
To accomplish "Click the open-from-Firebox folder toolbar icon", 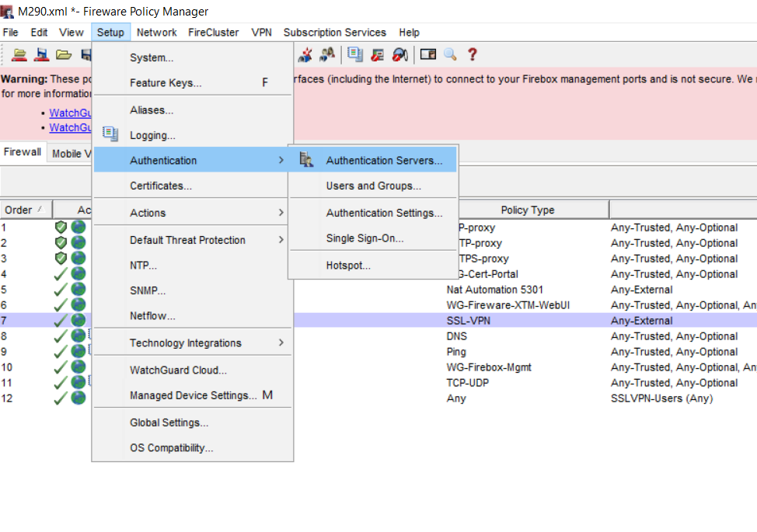I will [19, 55].
